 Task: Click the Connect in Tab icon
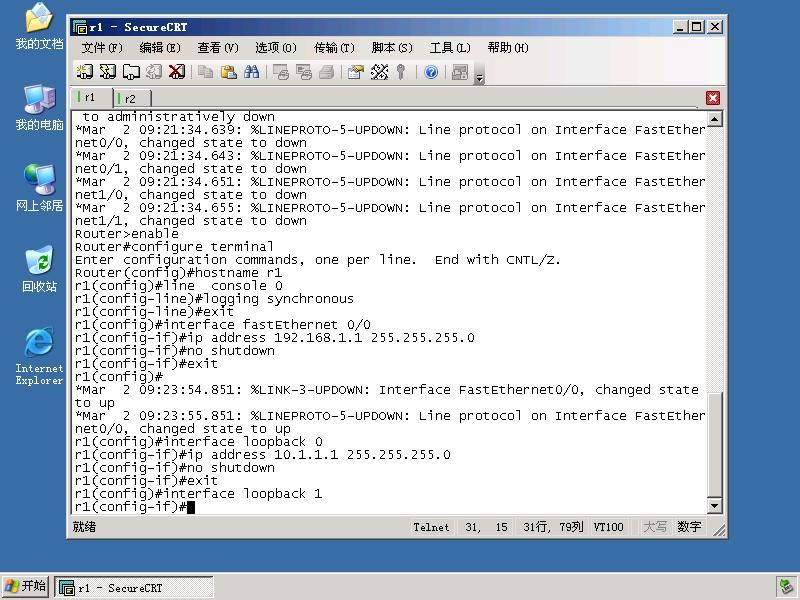coord(131,72)
